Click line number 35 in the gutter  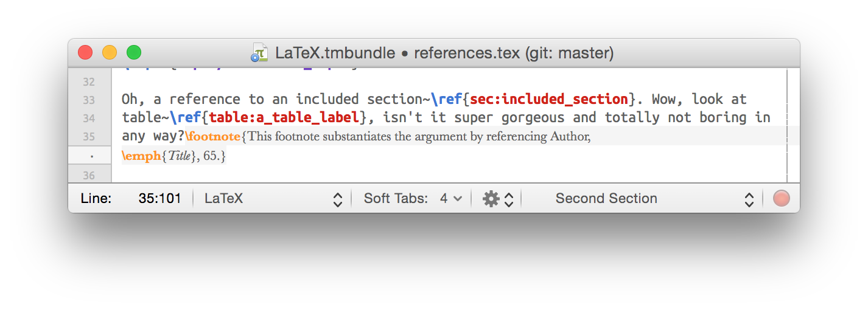click(89, 136)
